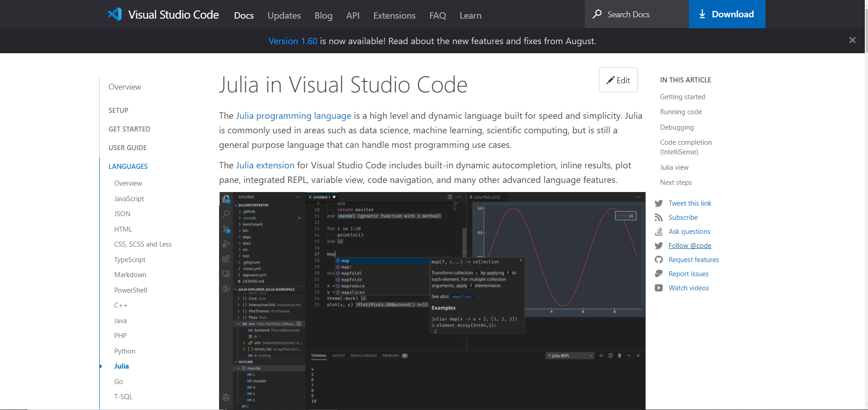The image size is (868, 410).
Task: Collapse the LANGUAGES section
Action: (128, 167)
